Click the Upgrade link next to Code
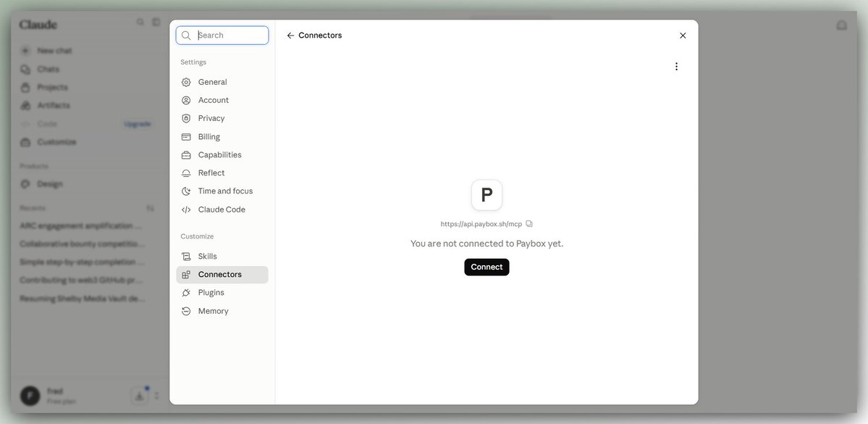 pos(138,124)
